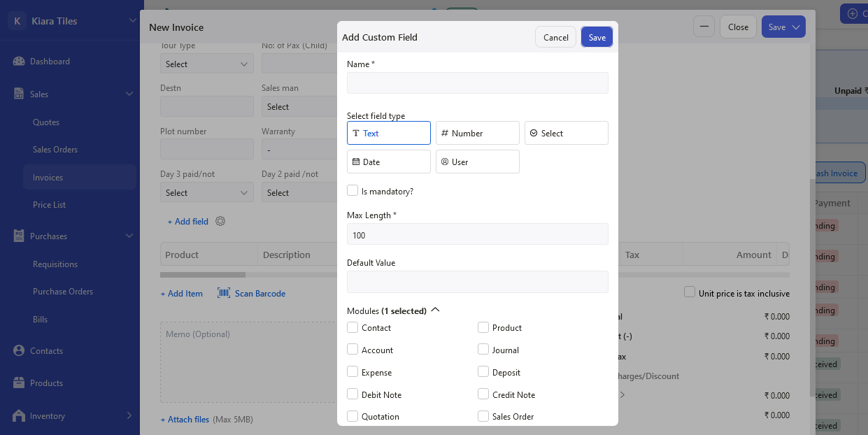The height and width of the screenshot is (435, 868).
Task: Open the Sales man dropdown
Action: pos(299,106)
